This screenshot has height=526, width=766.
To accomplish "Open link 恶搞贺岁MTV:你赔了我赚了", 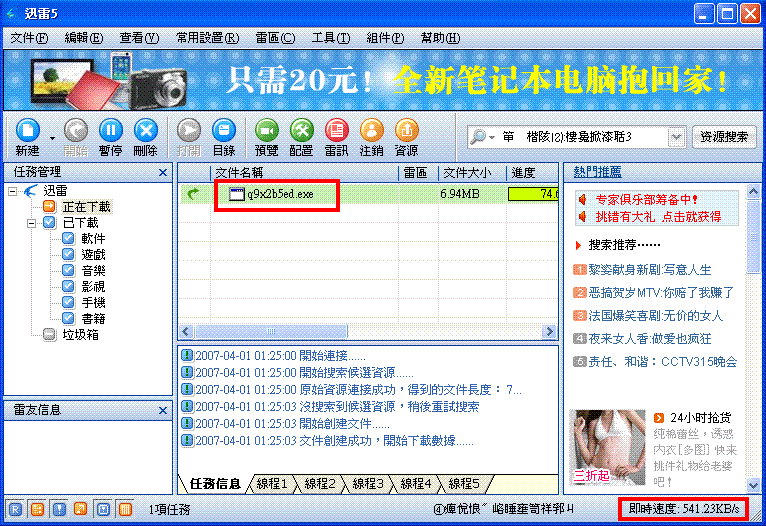I will click(x=661, y=293).
